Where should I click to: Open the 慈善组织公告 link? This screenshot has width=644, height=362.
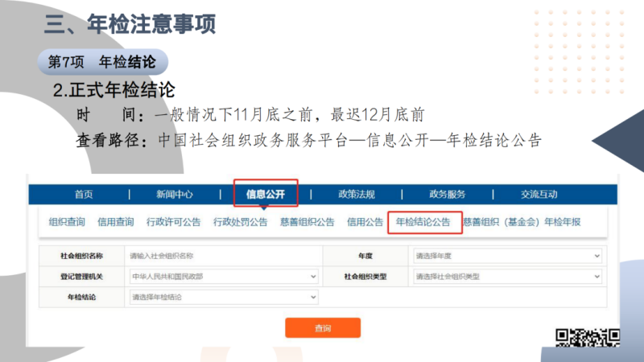[x=308, y=222]
